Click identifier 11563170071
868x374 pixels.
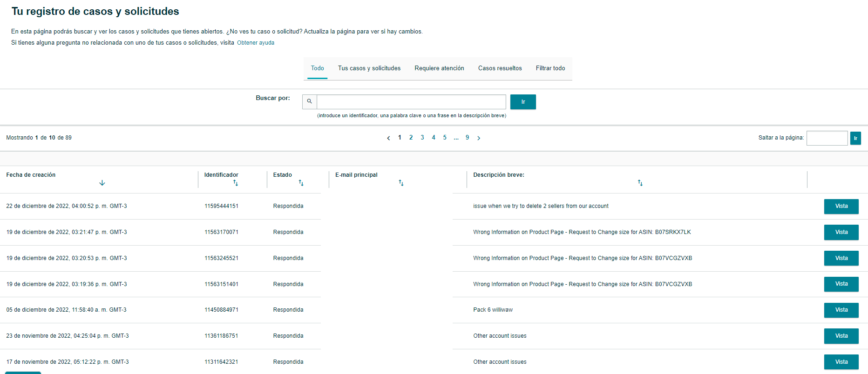221,232
